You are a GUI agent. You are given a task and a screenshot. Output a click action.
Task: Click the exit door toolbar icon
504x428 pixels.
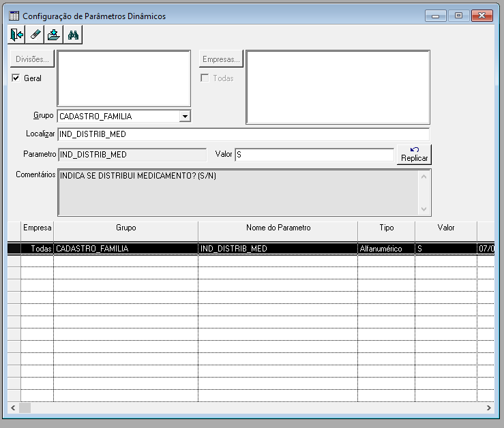tap(16, 35)
